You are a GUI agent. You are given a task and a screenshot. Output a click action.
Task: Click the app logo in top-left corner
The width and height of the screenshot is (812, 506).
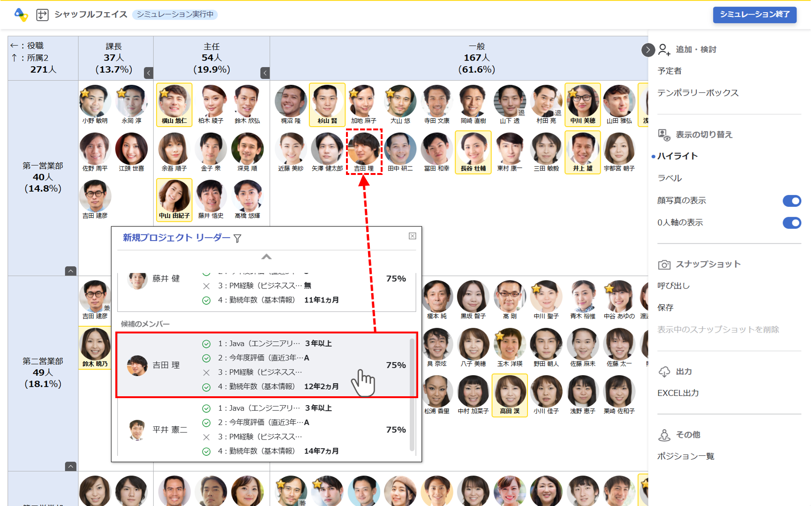click(21, 15)
